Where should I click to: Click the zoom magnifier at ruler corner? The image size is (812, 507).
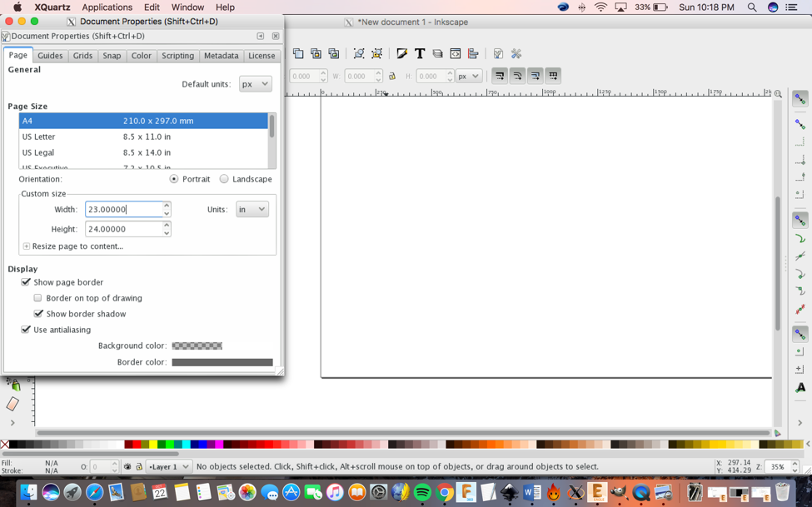778,94
